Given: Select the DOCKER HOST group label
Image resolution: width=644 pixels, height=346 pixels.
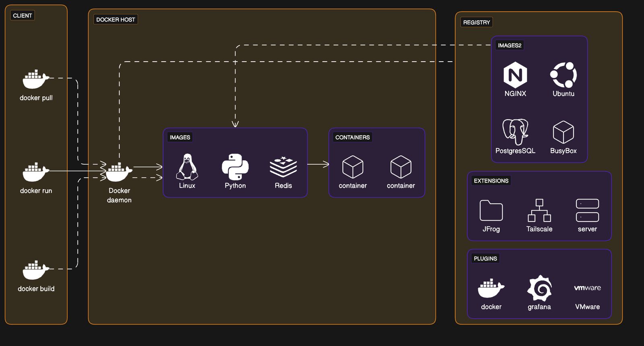Looking at the screenshot, I should click(x=116, y=19).
